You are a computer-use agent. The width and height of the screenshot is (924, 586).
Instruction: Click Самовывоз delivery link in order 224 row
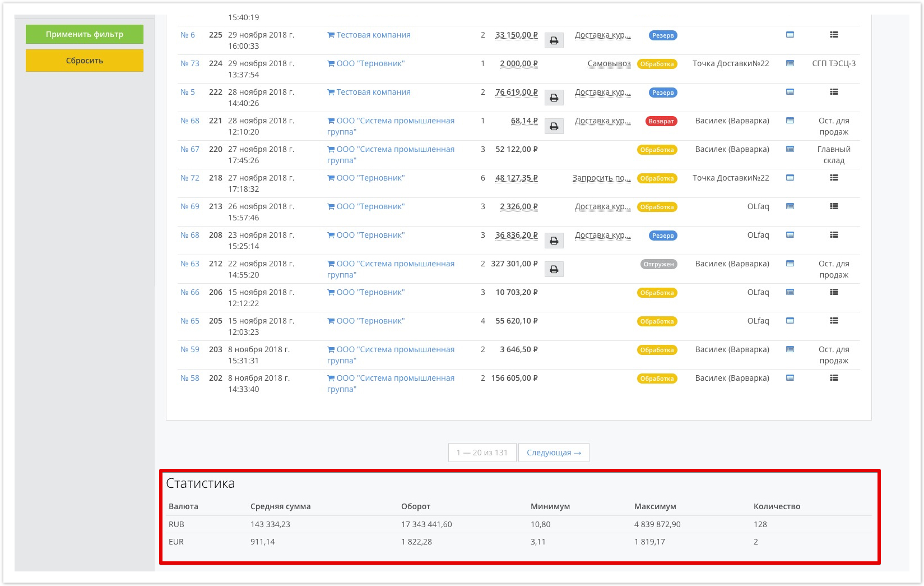[x=609, y=63]
